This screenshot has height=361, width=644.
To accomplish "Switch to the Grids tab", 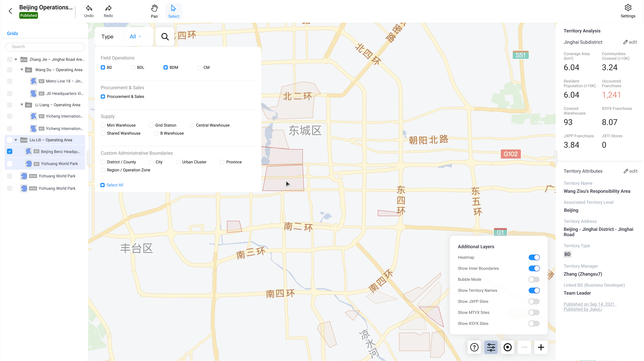I will pos(12,34).
